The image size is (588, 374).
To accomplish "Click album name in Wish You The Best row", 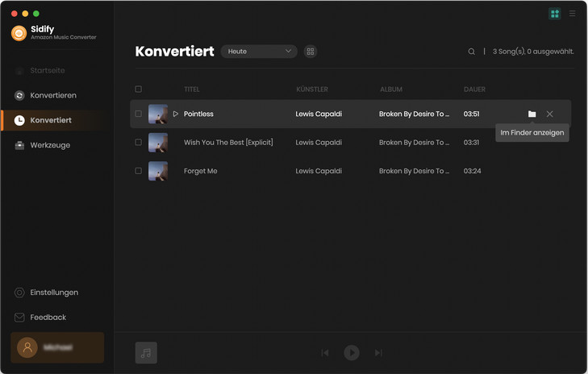I will point(414,143).
